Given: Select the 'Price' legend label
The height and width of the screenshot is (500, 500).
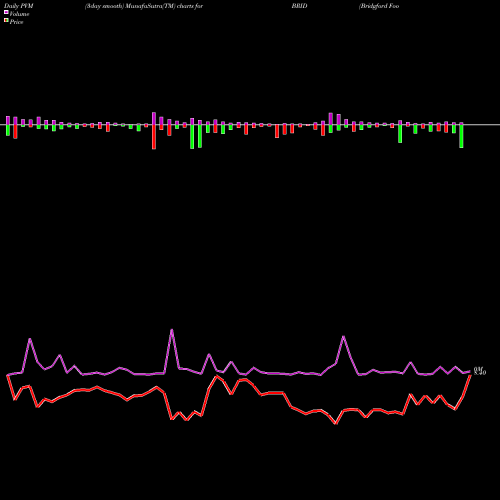Looking at the screenshot, I should tap(16, 22).
